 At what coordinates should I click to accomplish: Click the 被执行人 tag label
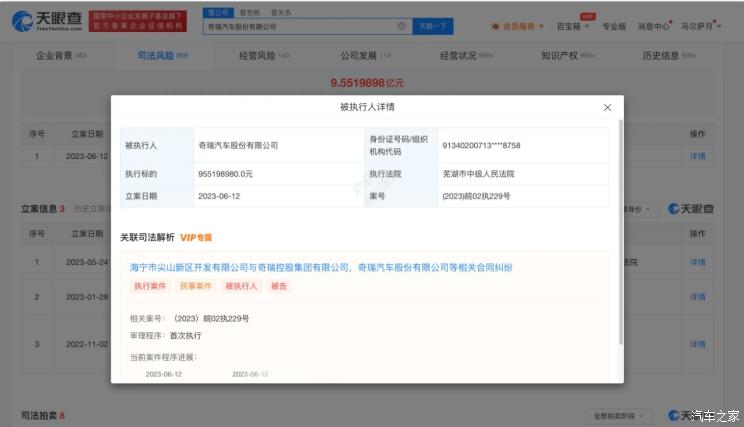[241, 286]
